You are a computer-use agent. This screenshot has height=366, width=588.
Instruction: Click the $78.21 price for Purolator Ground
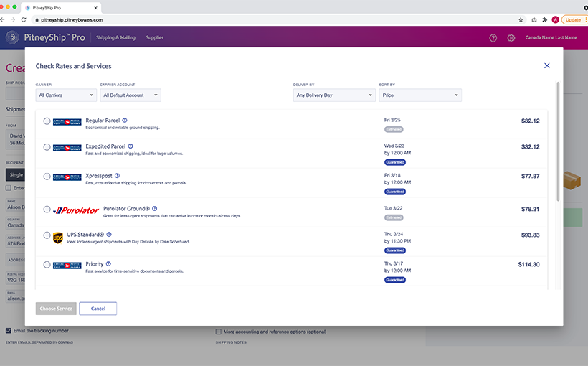[530, 209]
